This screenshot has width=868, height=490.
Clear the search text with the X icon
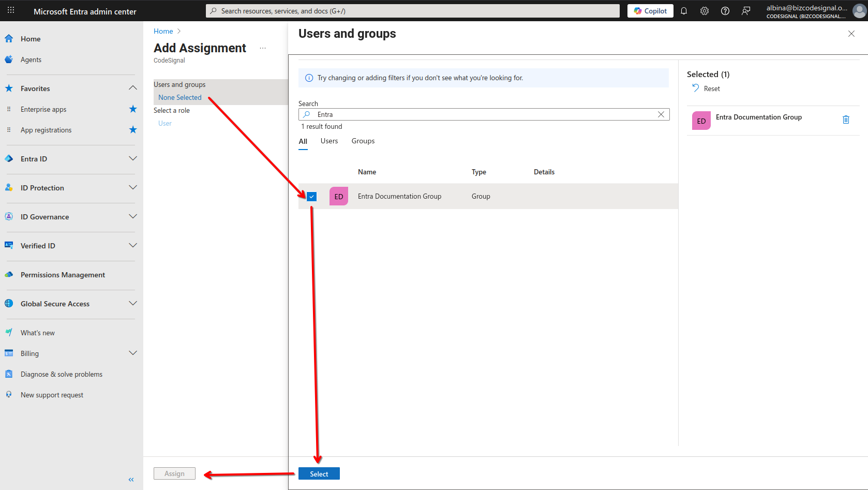[x=661, y=114]
